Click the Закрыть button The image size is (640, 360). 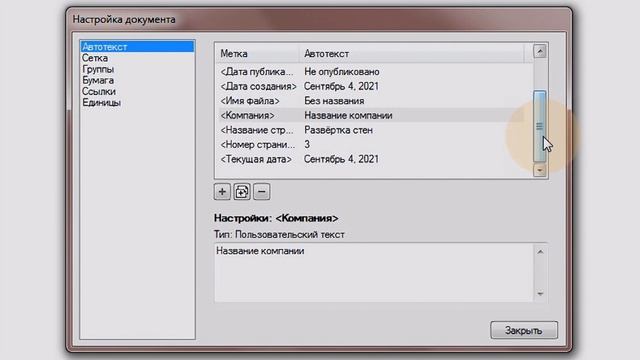(524, 330)
